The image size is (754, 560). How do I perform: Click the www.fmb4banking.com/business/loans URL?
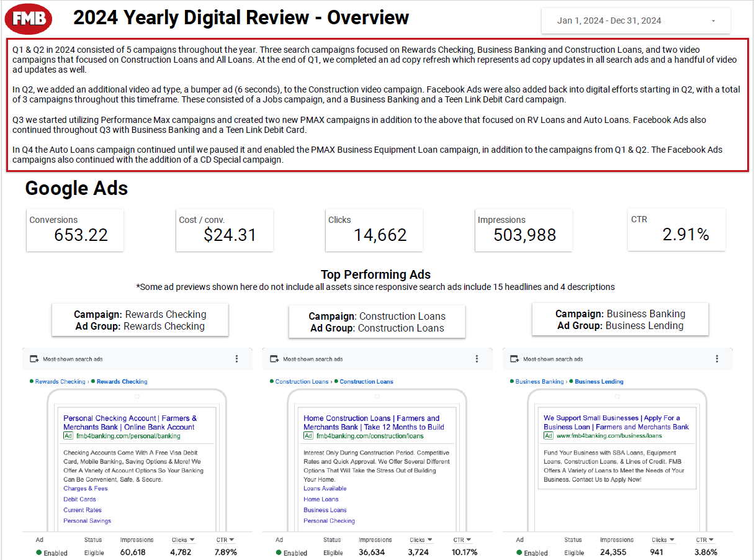click(x=609, y=436)
